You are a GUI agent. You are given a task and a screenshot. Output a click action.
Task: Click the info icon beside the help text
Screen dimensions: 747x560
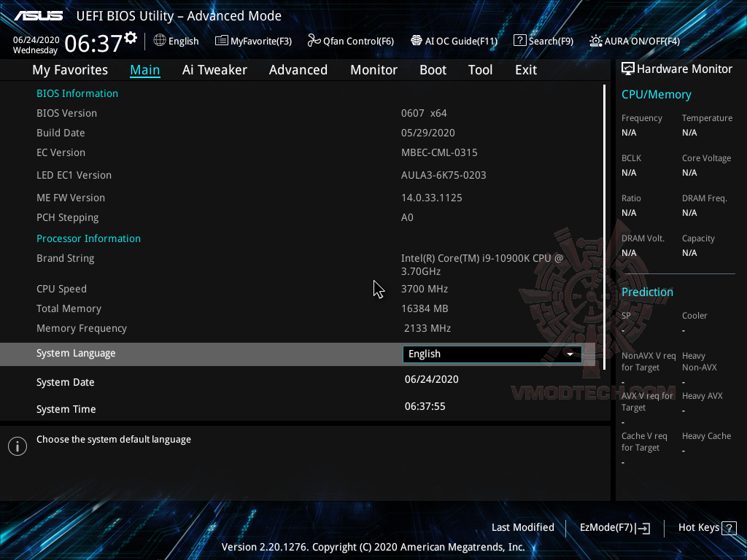click(x=17, y=446)
